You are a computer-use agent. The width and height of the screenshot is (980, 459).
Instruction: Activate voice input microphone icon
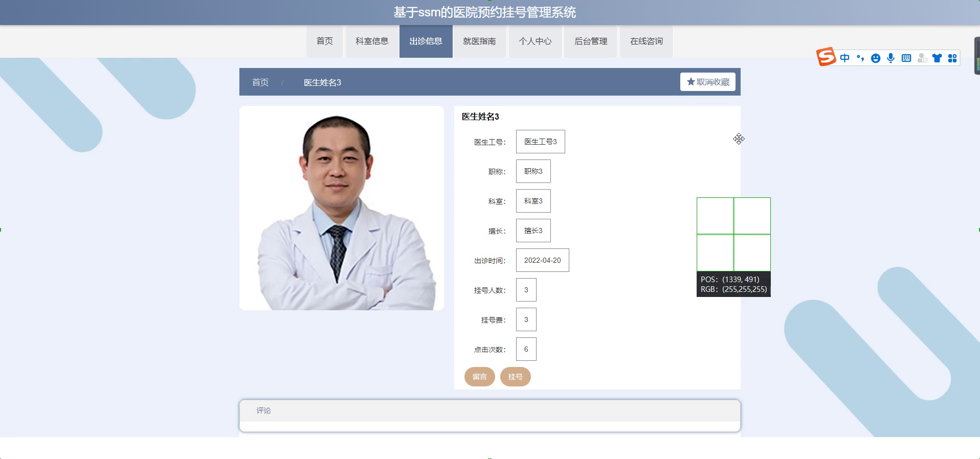(891, 58)
